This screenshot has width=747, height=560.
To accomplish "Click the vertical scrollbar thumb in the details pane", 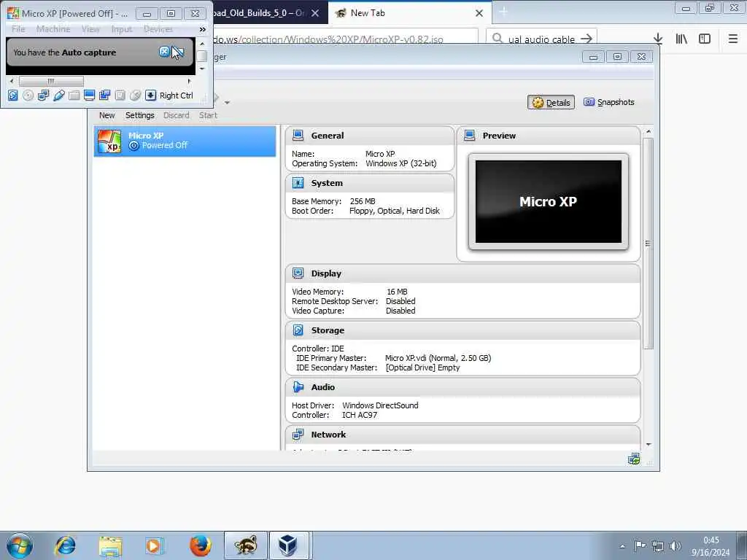I will (x=649, y=244).
